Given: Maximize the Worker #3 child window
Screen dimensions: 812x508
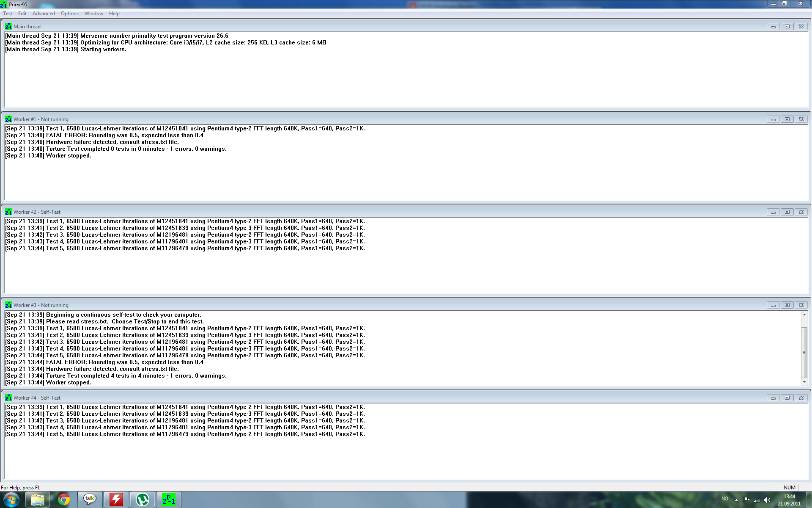Looking at the screenshot, I should (787, 305).
